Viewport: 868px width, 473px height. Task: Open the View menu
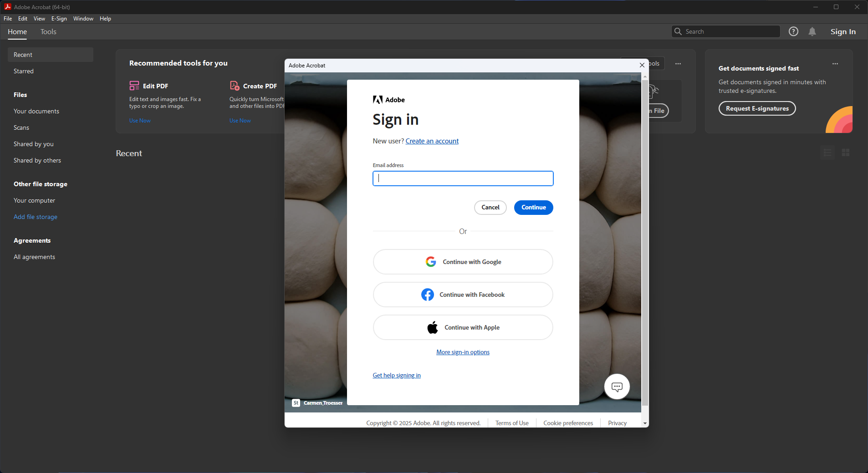(x=39, y=19)
